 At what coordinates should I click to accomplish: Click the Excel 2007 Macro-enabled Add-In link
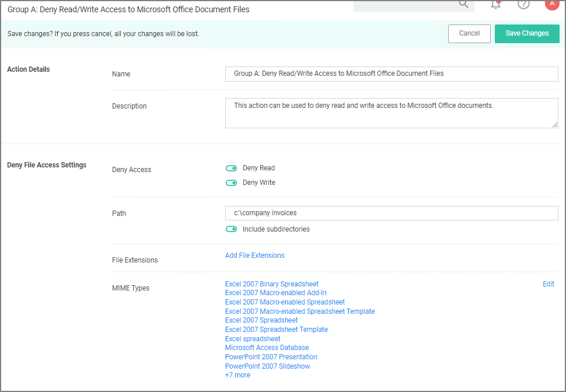coord(275,293)
